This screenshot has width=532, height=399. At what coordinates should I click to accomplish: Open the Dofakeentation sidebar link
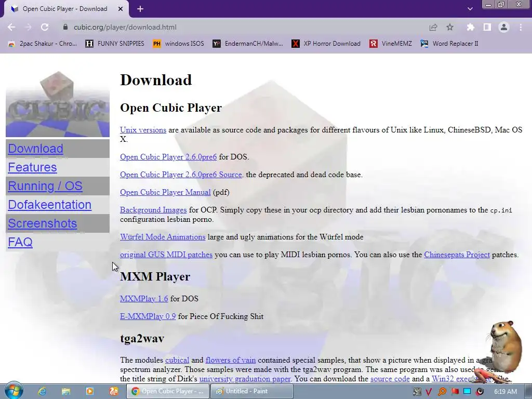(x=49, y=205)
